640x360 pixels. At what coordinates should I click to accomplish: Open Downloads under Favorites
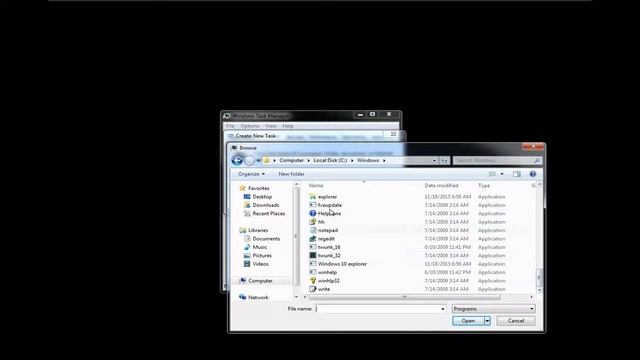coord(266,205)
